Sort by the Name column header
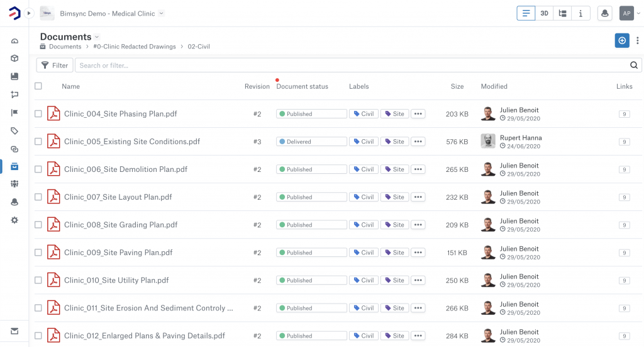Screen dimensions: 644x347 pyautogui.click(x=70, y=86)
